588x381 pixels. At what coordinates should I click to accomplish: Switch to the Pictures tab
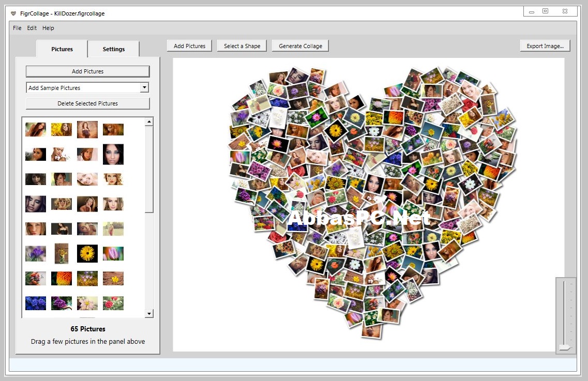(62, 49)
